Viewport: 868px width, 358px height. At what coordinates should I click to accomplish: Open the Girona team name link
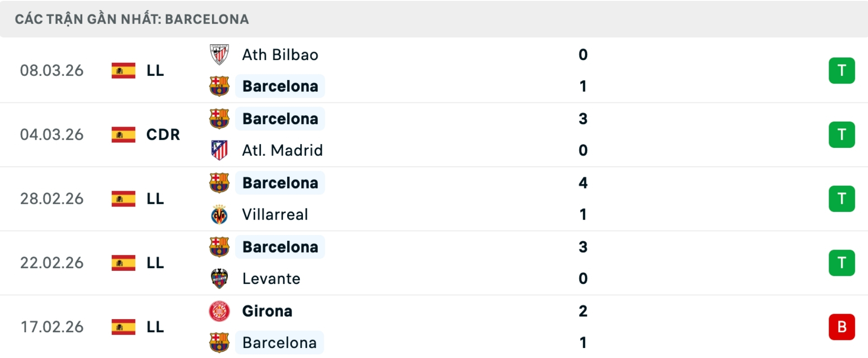pos(267,311)
